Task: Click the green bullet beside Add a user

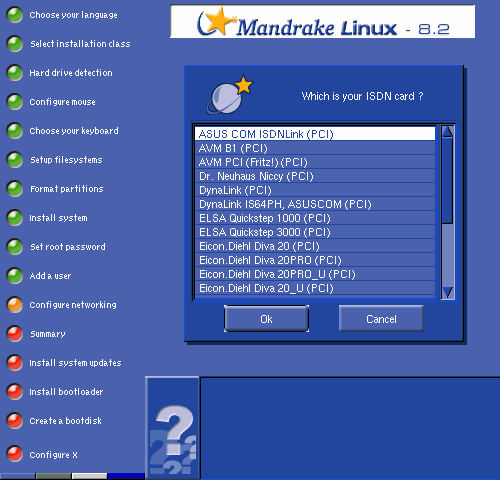Action: [15, 276]
